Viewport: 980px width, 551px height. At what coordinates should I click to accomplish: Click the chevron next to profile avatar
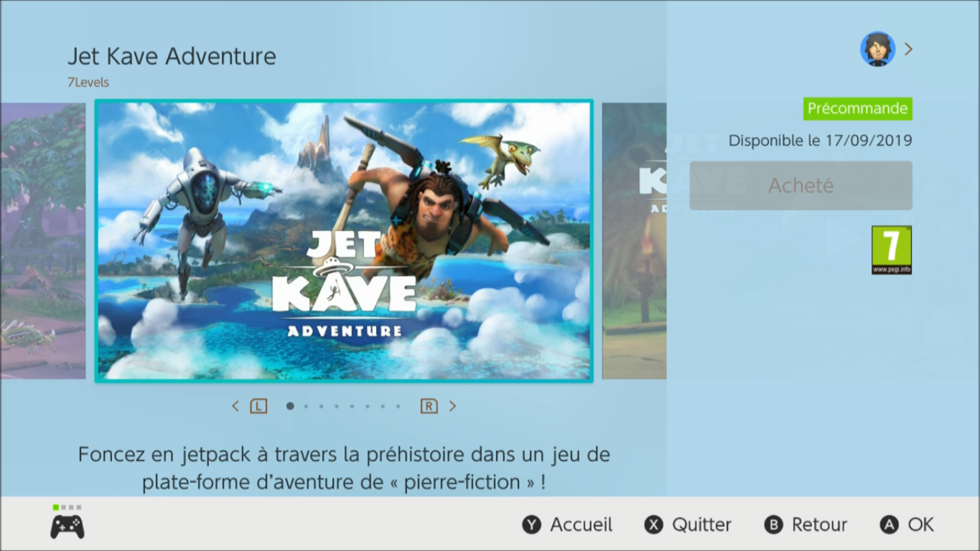tap(908, 49)
